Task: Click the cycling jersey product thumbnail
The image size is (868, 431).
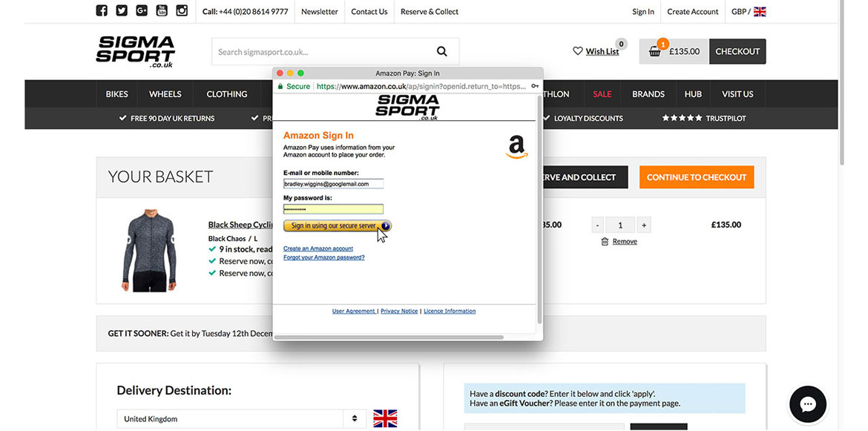Action: coord(149,250)
